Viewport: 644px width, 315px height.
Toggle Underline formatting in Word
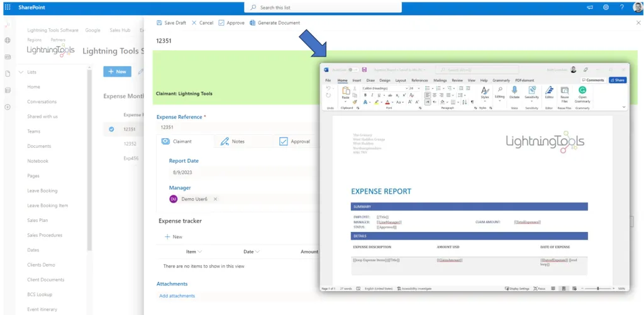(379, 95)
